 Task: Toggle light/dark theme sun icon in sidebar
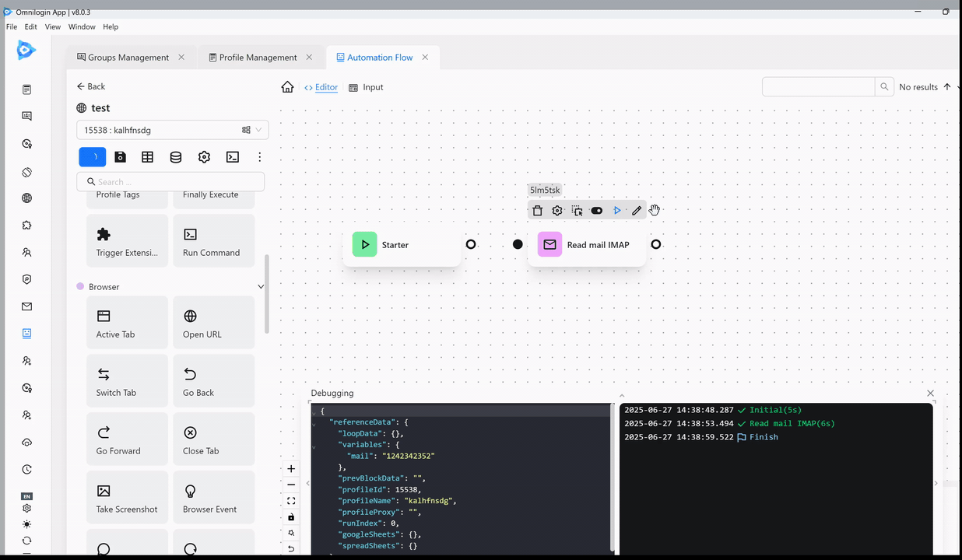[27, 524]
